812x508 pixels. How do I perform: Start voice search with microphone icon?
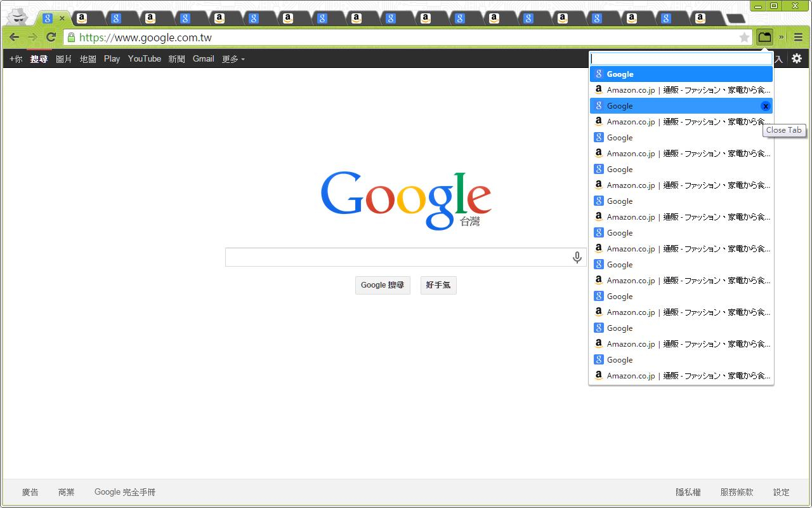tap(577, 257)
